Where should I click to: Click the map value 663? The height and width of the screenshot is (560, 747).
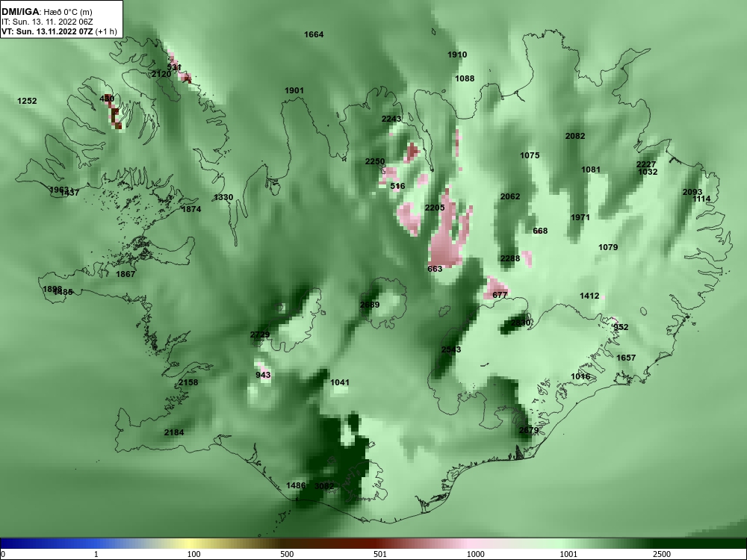click(x=435, y=269)
